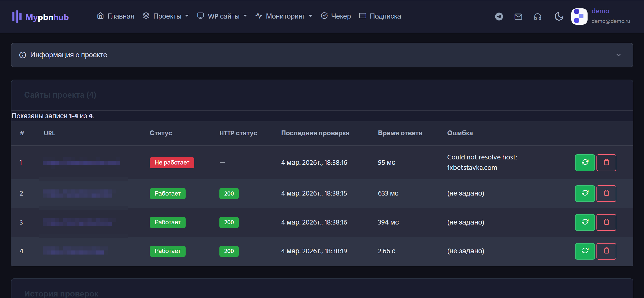Image resolution: width=644 pixels, height=298 pixels.
Task: Delete site in row 1
Action: (606, 162)
